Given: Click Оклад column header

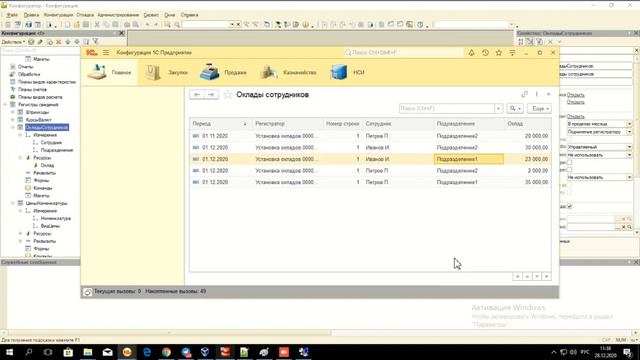Looking at the screenshot, I should 528,124.
